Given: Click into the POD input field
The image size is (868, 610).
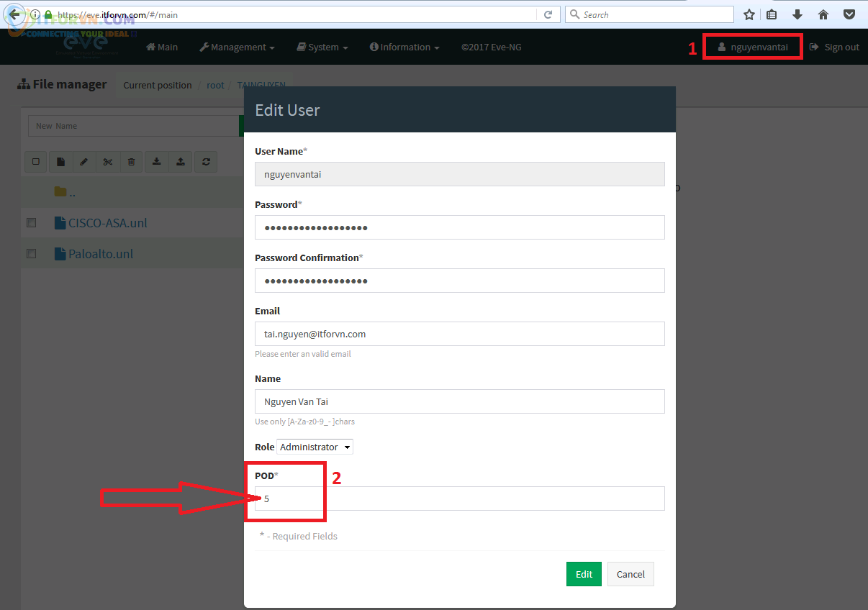Looking at the screenshot, I should [x=461, y=499].
